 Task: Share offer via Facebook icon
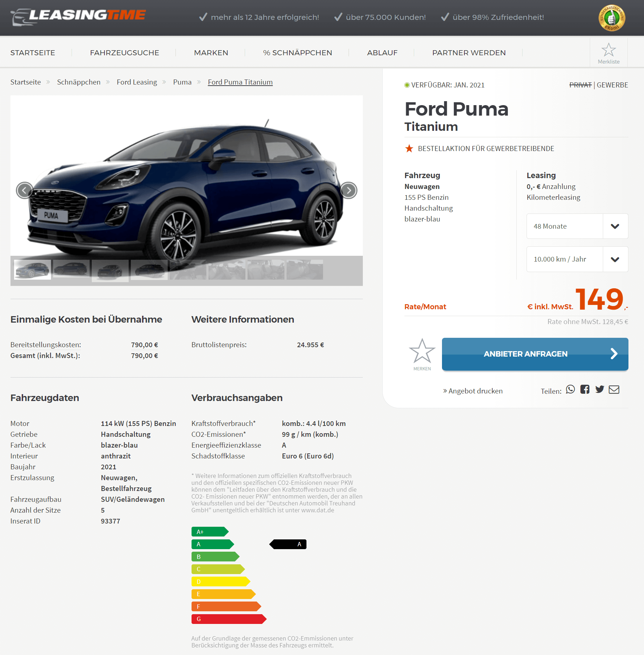coord(585,389)
